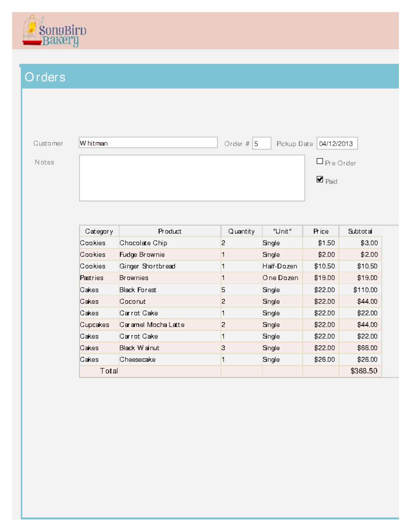
Task: Uncheck the Paid checkbox
Action: tap(320, 179)
